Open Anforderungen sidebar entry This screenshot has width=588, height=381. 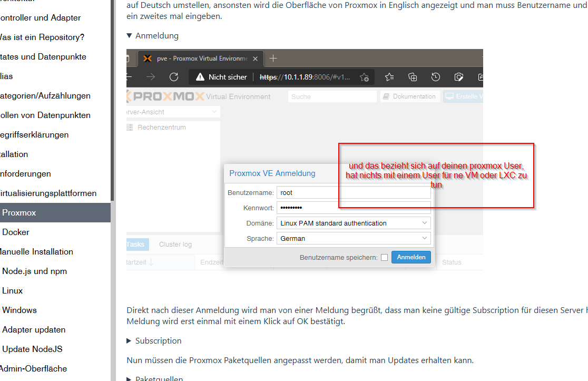25,173
